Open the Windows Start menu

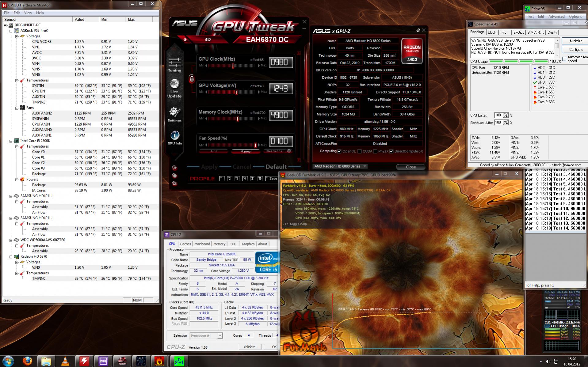[x=8, y=361]
